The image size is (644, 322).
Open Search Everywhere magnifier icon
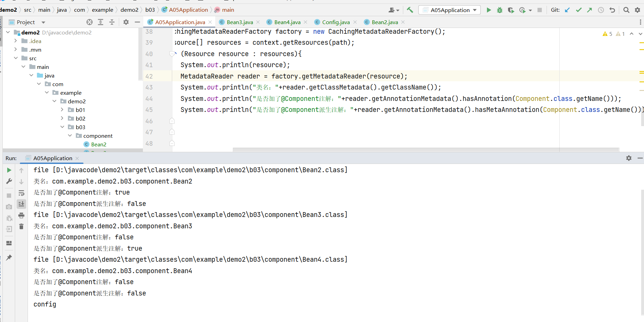coord(626,10)
